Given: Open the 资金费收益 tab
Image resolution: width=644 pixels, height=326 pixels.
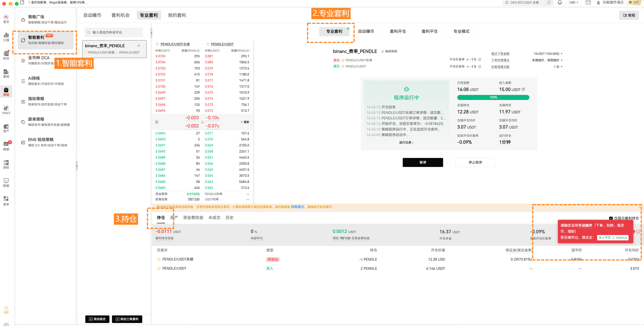Looking at the screenshot, I should click(193, 218).
